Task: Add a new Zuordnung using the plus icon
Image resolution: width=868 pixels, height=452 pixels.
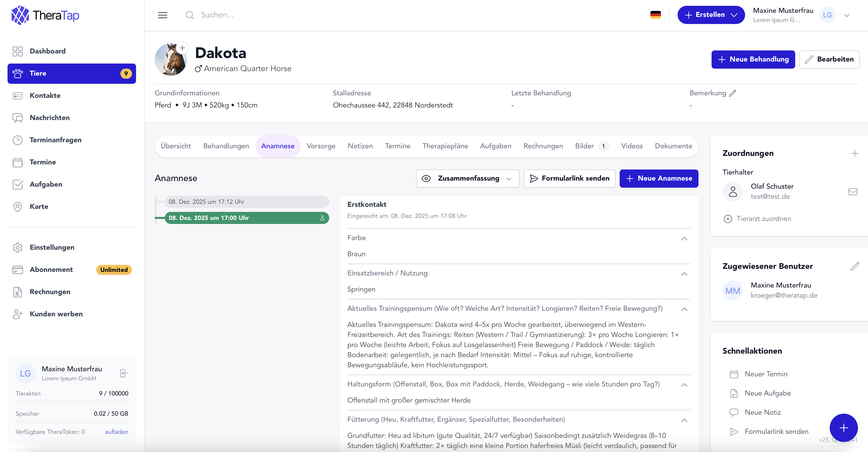Action: [x=855, y=153]
